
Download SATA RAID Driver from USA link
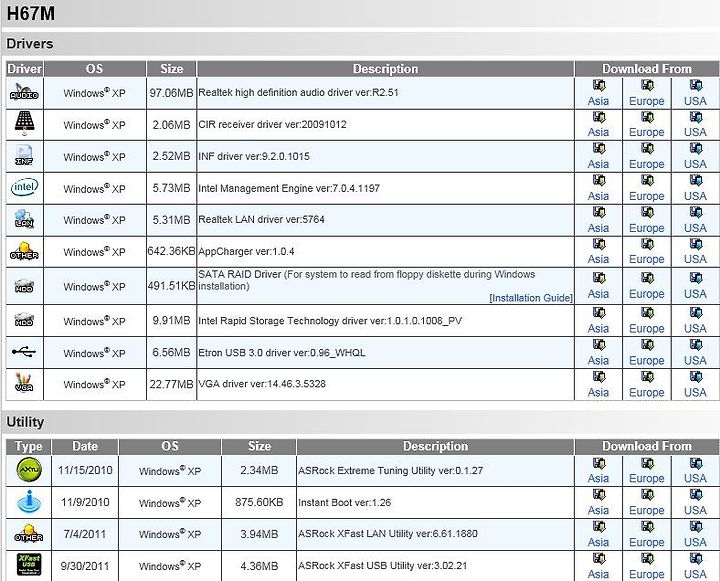tap(695, 294)
